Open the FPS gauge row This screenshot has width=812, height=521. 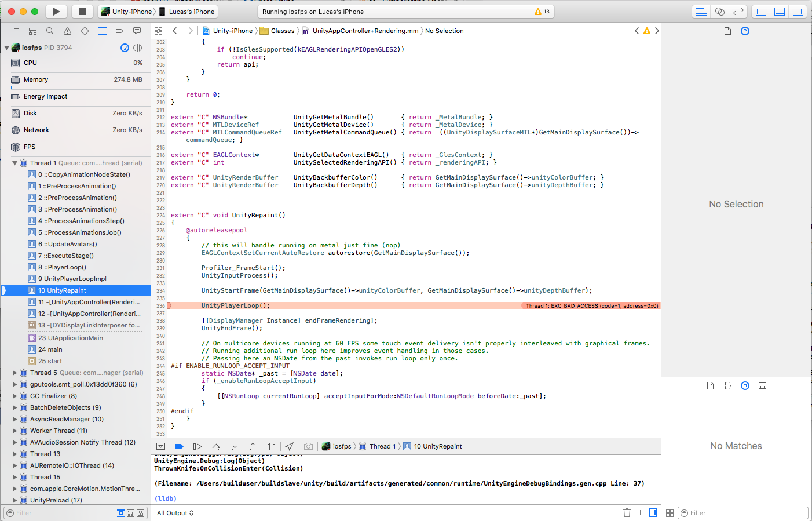pyautogui.click(x=75, y=147)
